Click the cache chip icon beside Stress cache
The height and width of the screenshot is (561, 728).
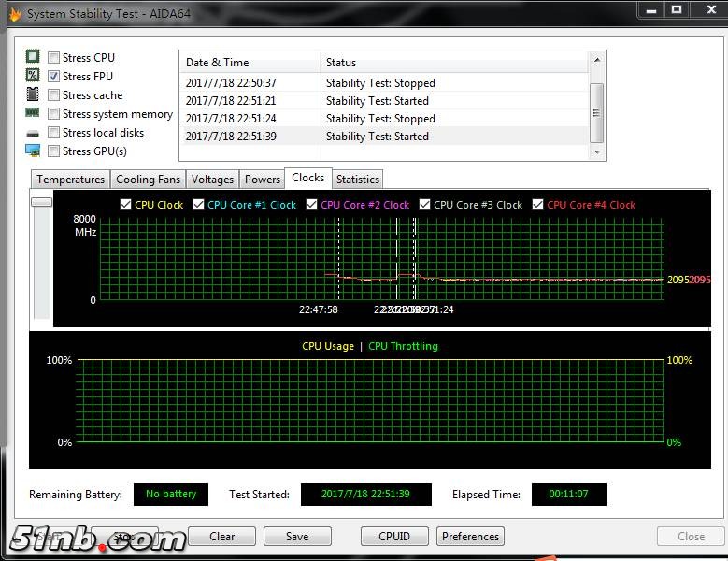pyautogui.click(x=33, y=93)
